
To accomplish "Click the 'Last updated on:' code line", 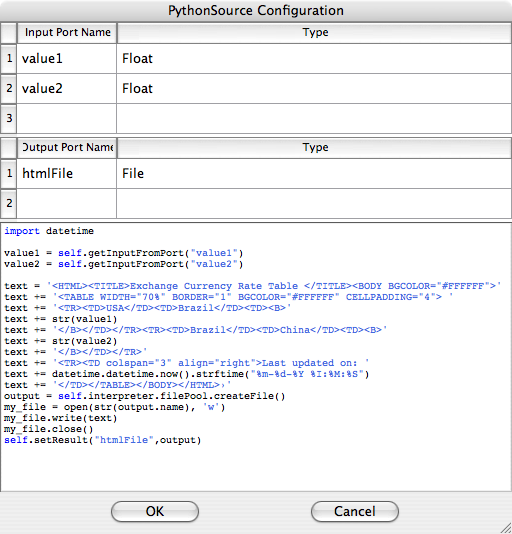I will (x=186, y=363).
